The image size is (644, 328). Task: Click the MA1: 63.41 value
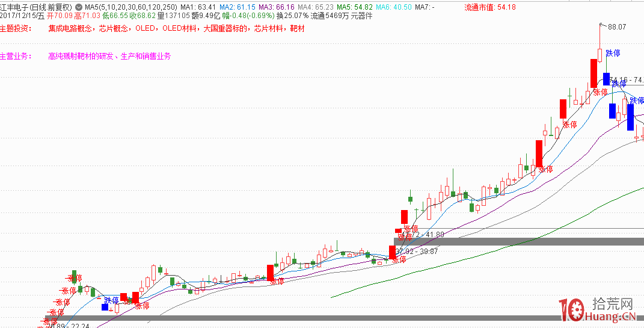click(x=198, y=7)
